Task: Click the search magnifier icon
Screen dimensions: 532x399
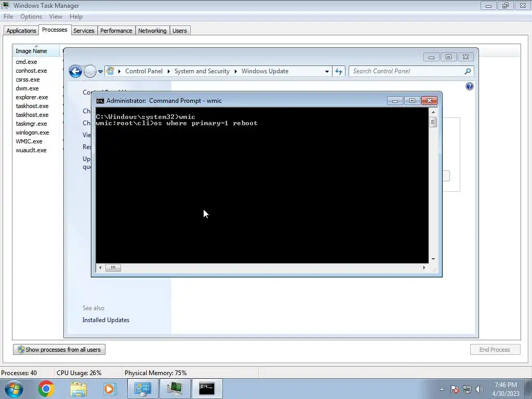Action: 468,71
